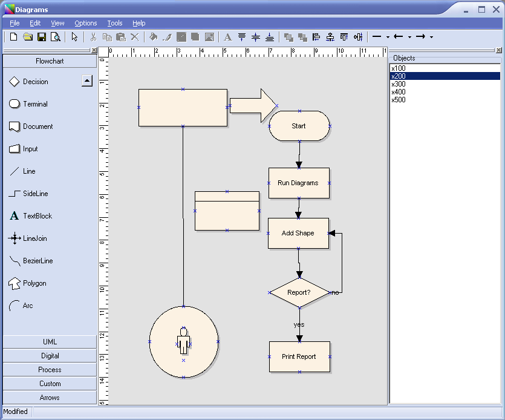Viewport: 505px width, 420px height.
Task: Expand the Process shape category
Action: (50, 370)
